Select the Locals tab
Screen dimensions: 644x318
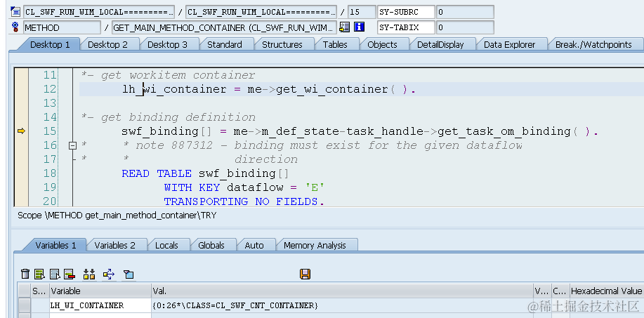pos(166,245)
